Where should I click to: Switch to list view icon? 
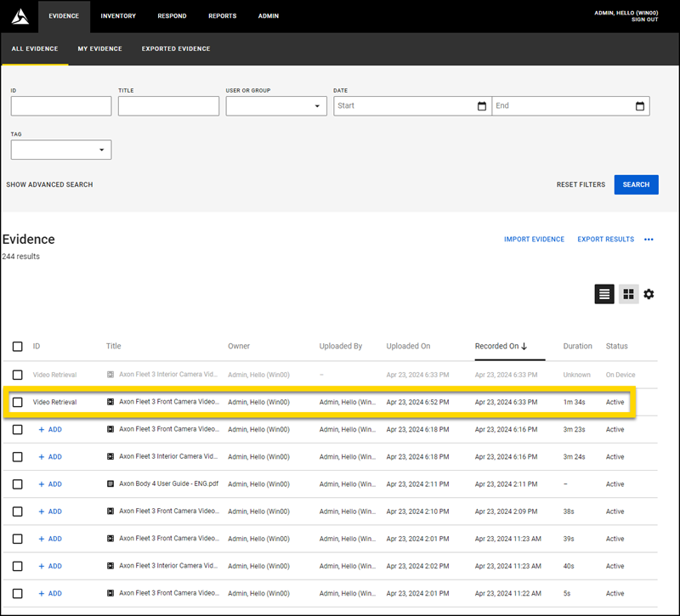coord(604,294)
